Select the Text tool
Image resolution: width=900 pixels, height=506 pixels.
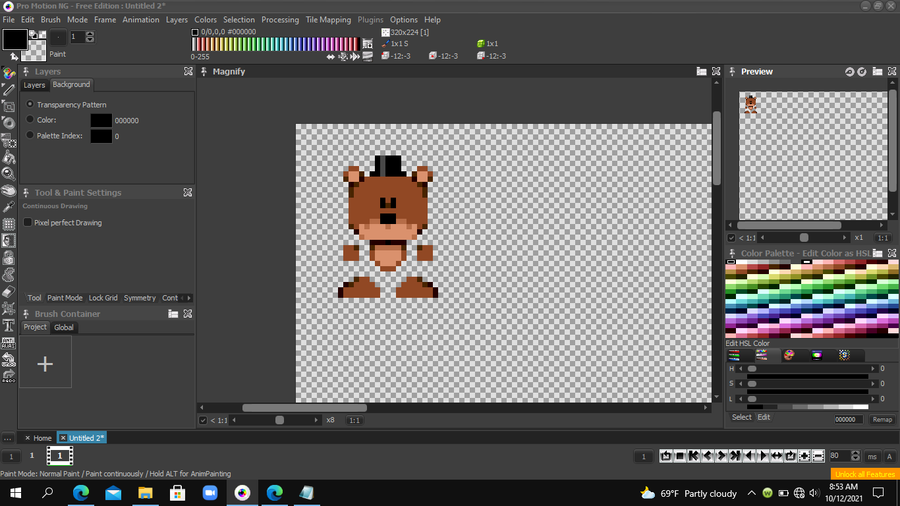point(9,326)
